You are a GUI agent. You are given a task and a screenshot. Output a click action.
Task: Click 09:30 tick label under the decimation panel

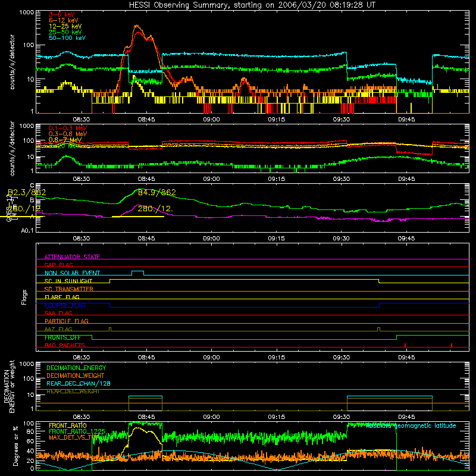[341, 417]
